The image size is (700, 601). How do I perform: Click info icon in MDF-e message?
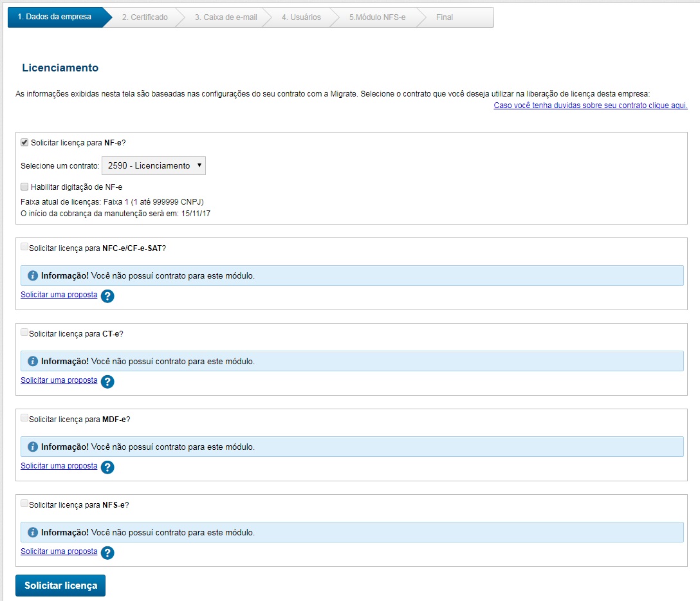tap(33, 447)
